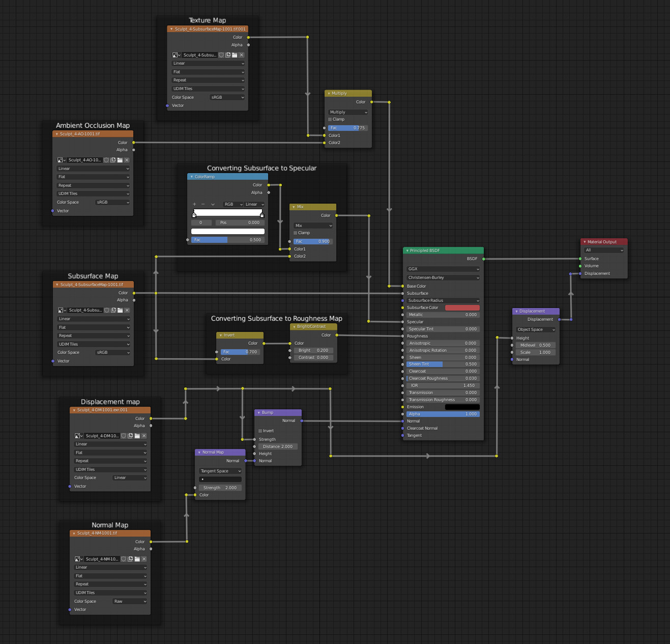
Task: Unlink image in Ambient Occlusion Map node
Action: tap(127, 160)
